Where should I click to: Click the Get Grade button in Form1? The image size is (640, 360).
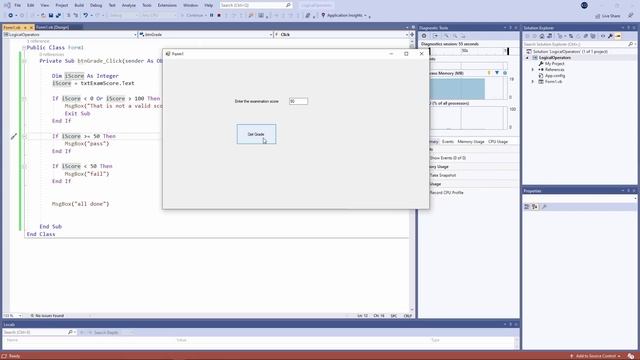point(256,134)
